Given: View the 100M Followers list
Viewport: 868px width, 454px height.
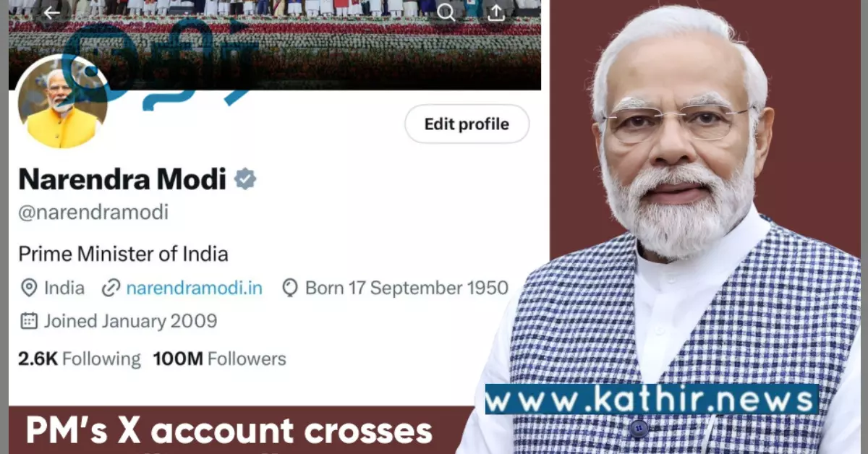Looking at the screenshot, I should coord(219,359).
